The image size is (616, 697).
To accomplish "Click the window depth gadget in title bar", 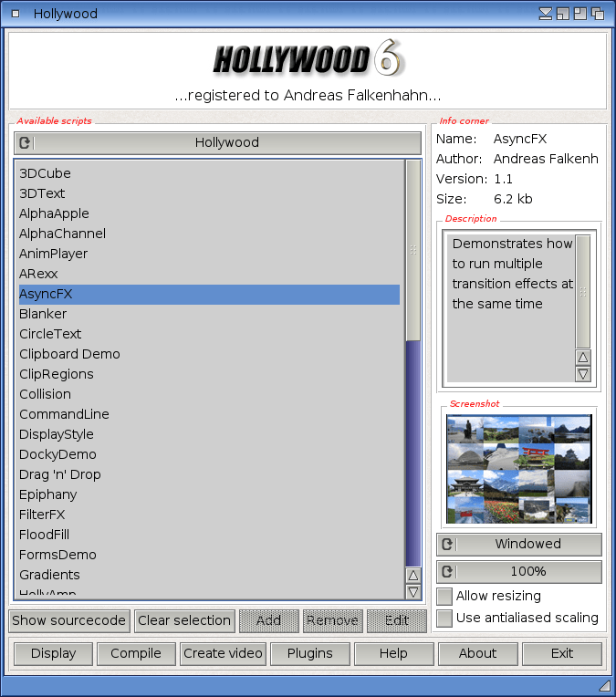I will [598, 14].
